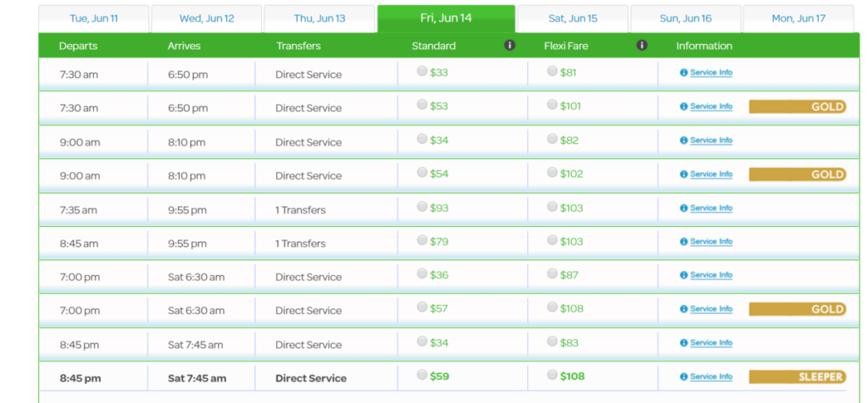Click the GOLD badge on 7:00 pm service
Image resolution: width=868 pixels, height=403 pixels.
tap(797, 309)
